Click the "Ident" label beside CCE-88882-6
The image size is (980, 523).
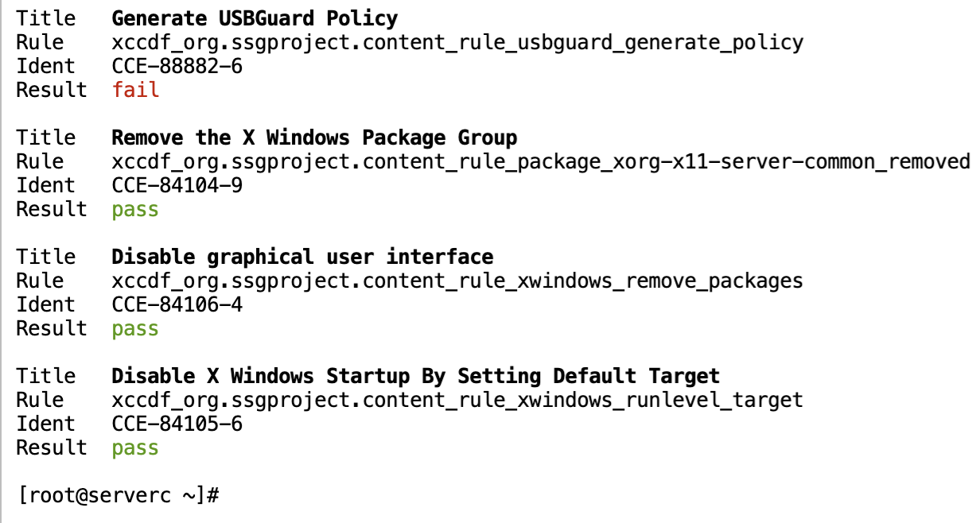pyautogui.click(x=45, y=66)
